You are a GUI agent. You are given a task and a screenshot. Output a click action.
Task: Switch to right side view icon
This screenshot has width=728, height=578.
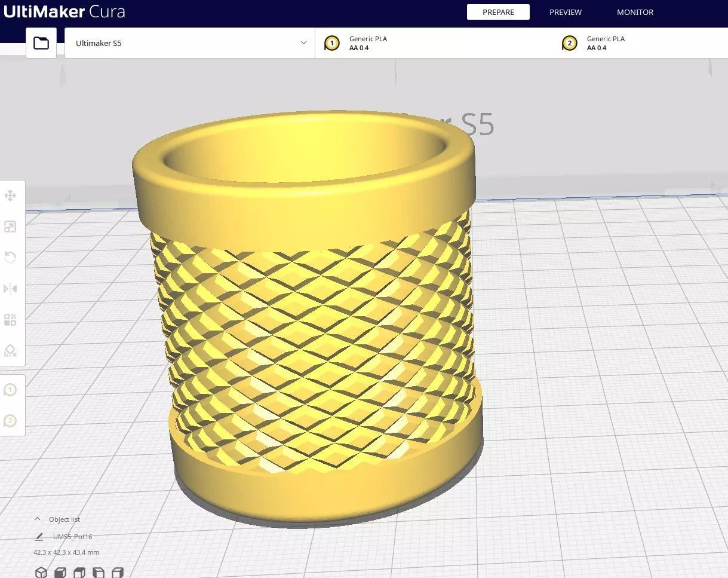tap(117, 572)
